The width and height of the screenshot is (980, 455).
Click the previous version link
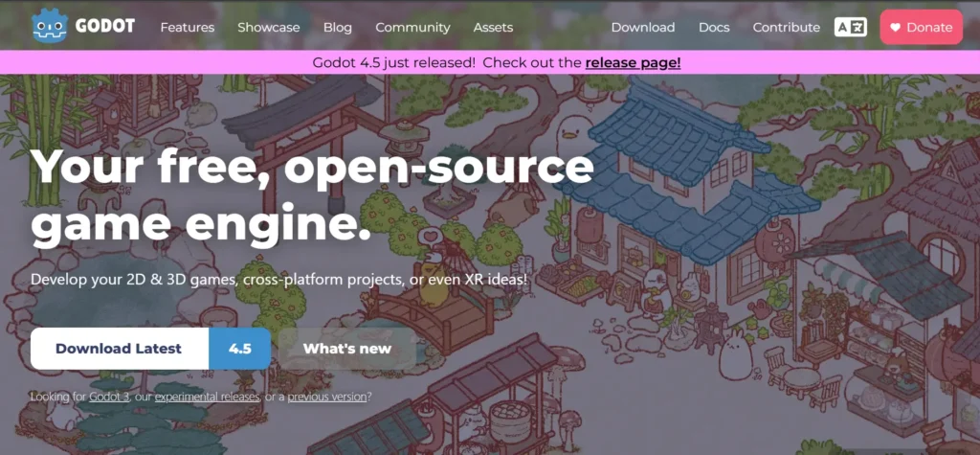coord(325,397)
